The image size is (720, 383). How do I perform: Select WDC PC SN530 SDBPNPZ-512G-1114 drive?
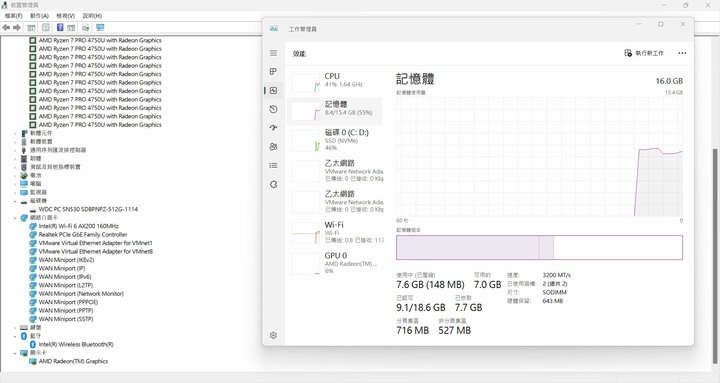coord(88,209)
